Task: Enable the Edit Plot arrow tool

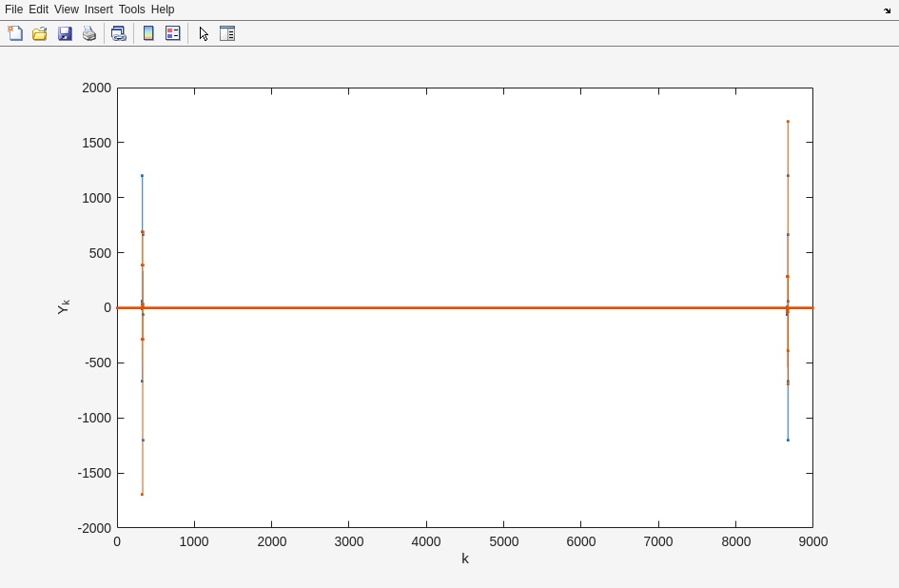Action: pos(204,33)
